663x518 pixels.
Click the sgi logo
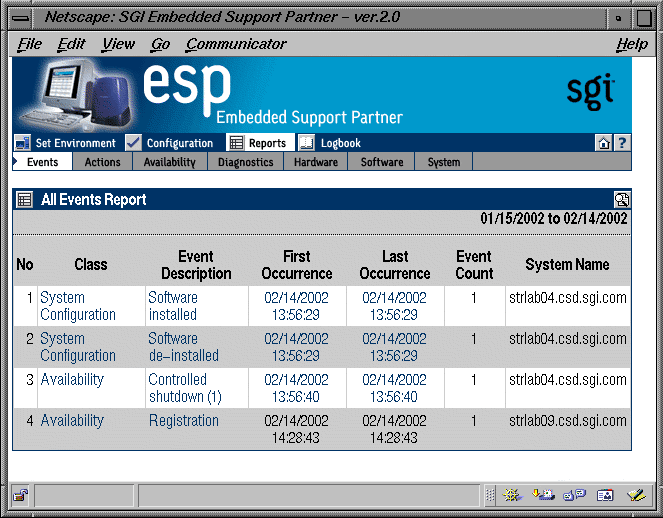pyautogui.click(x=590, y=91)
